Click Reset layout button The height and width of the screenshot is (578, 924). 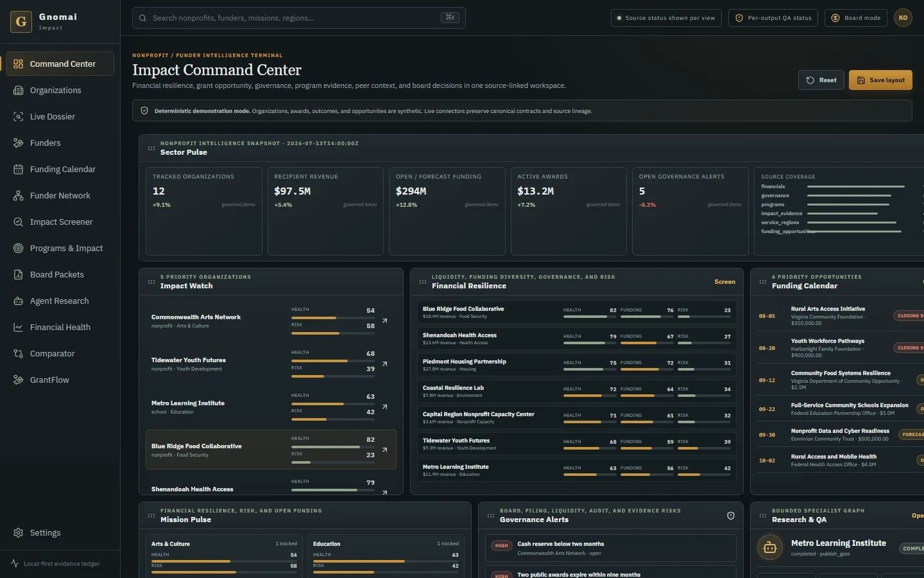[x=821, y=80]
